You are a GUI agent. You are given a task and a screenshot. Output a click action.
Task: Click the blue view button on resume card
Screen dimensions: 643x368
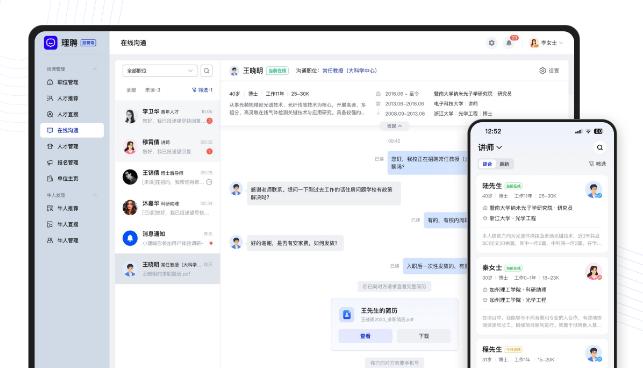[x=365, y=336]
